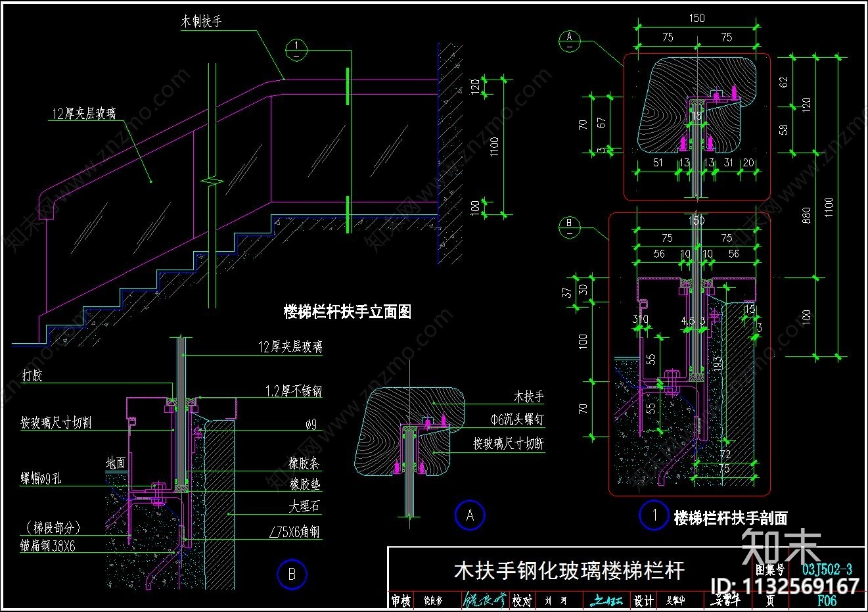The image size is (868, 612).
Task: Select the '楼梯栏杆扶手剖面' section title
Action: pyautogui.click(x=731, y=518)
